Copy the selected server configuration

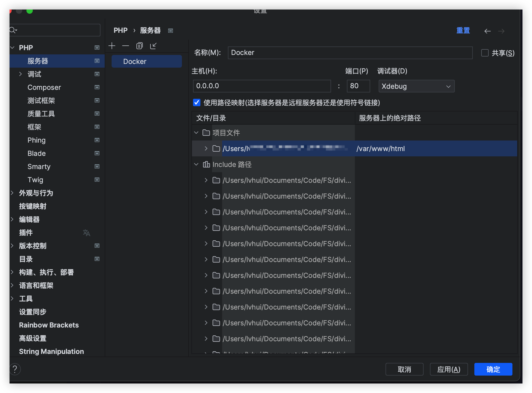point(139,46)
